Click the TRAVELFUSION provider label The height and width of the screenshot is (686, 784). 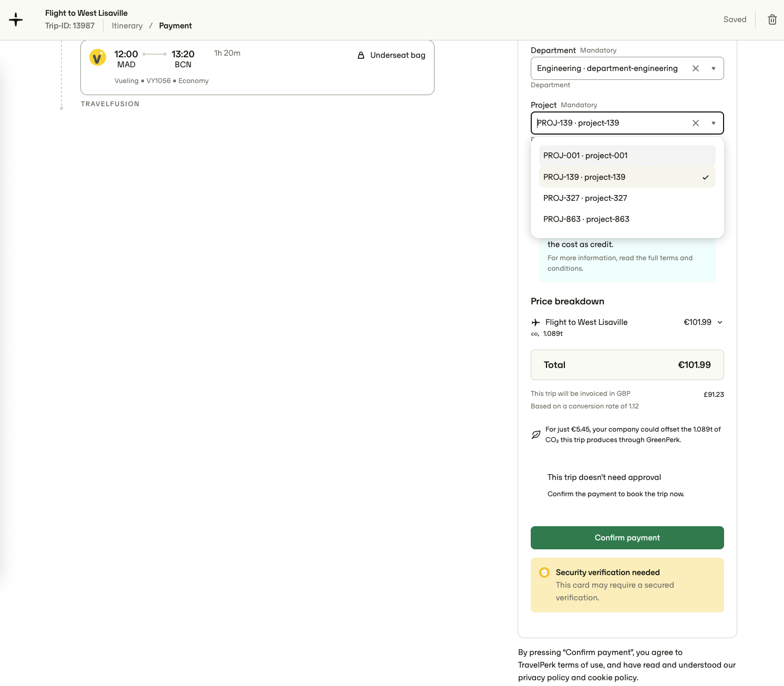110,104
